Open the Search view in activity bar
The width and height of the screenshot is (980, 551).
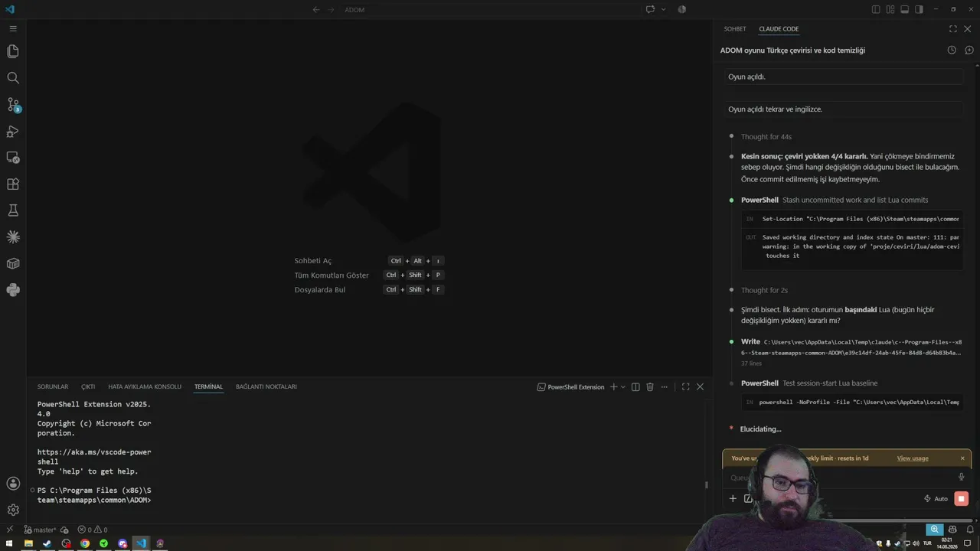pos(13,78)
